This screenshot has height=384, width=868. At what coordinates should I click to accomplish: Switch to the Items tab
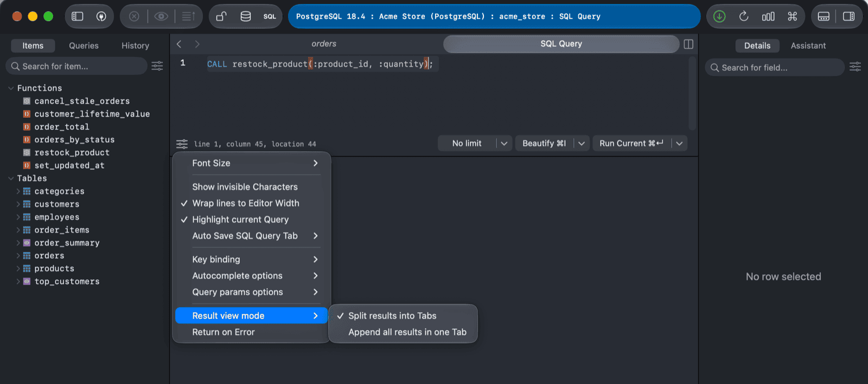click(x=33, y=46)
